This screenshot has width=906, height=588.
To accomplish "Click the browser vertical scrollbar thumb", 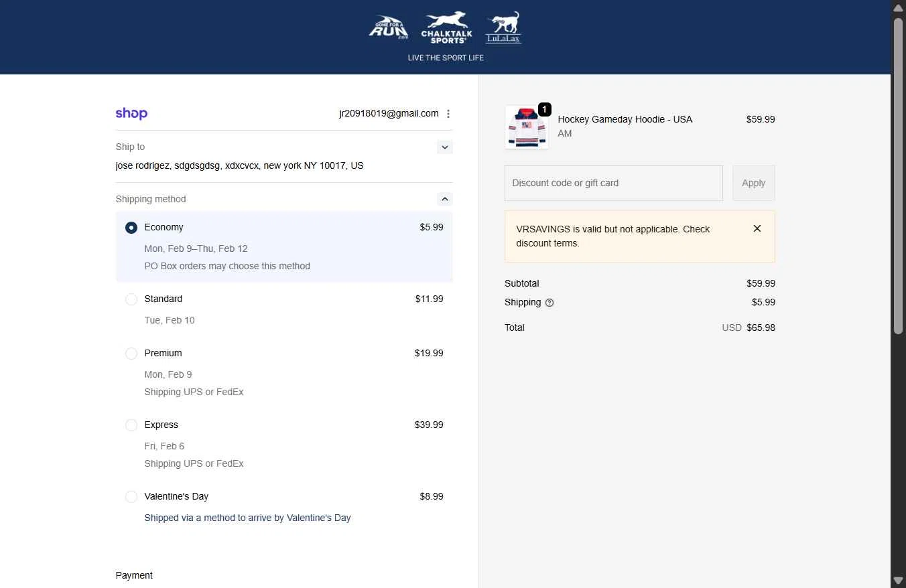I will pos(898,175).
